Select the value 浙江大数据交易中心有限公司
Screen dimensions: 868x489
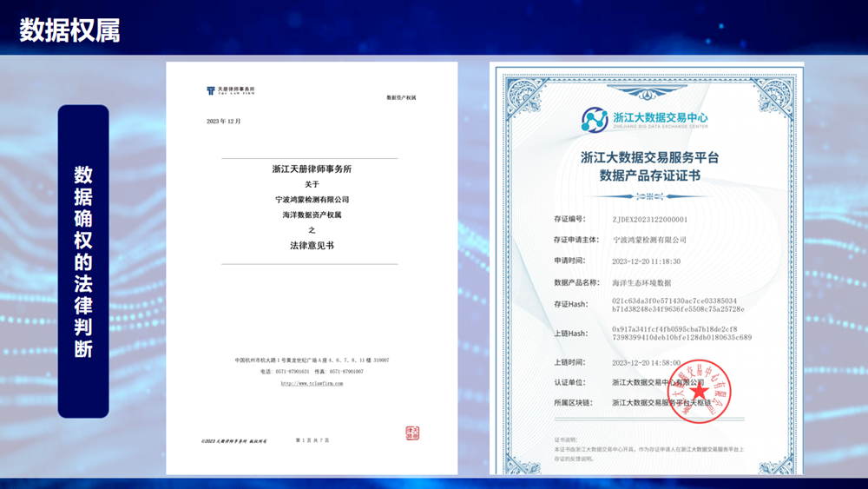tap(658, 382)
